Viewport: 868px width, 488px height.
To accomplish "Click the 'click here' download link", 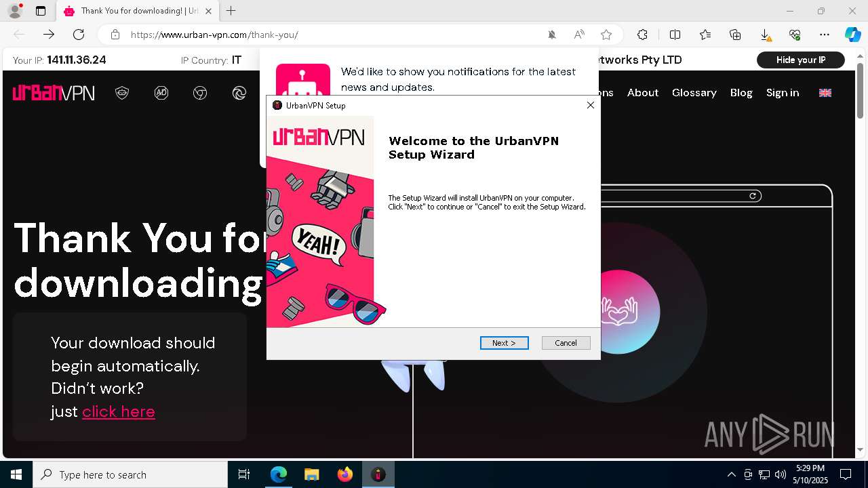I will tap(119, 411).
